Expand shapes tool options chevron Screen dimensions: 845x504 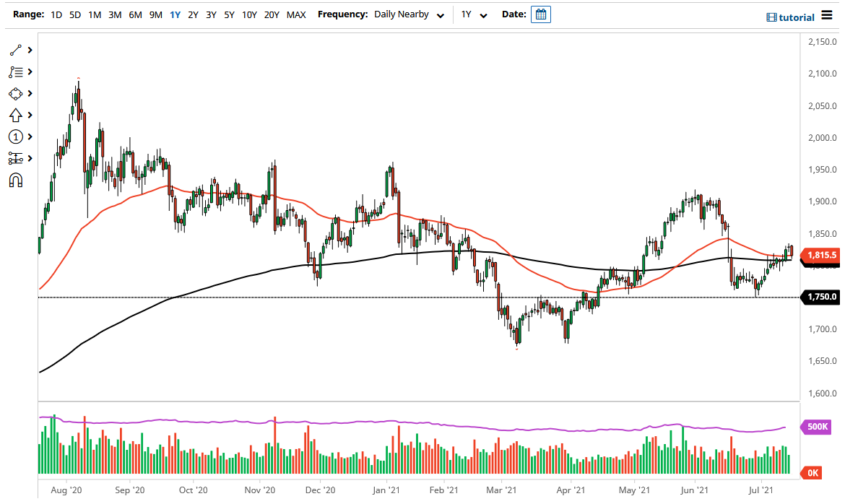click(30, 94)
